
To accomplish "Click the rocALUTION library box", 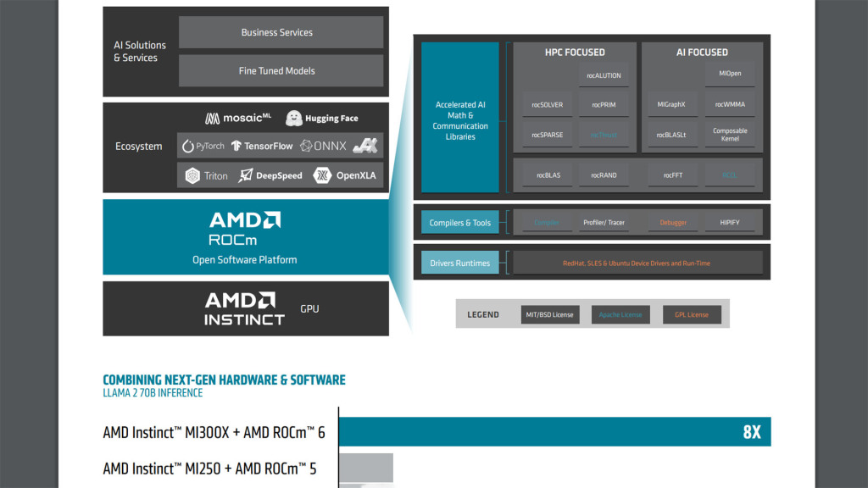I will [x=604, y=75].
